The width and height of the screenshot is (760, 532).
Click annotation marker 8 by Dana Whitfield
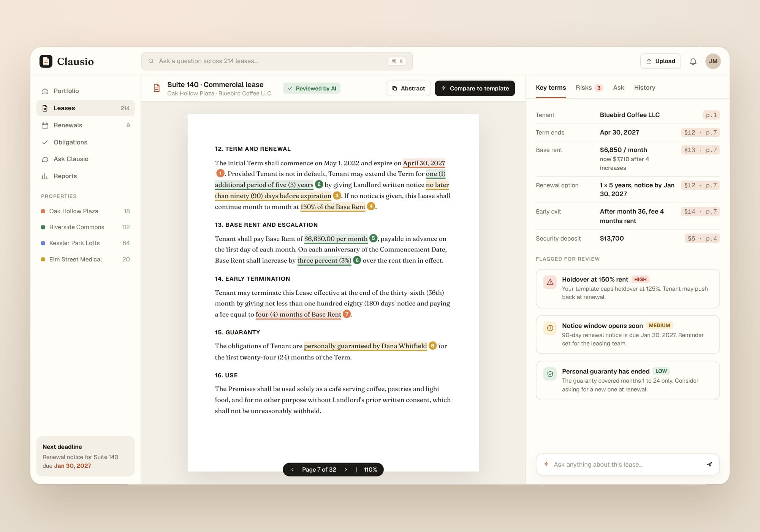(432, 345)
